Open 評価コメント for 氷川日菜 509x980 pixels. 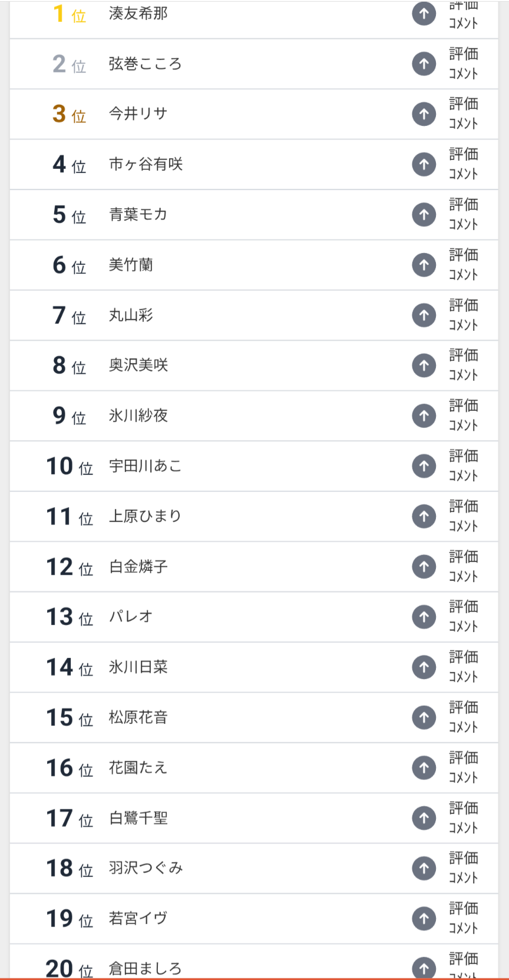[x=463, y=667]
